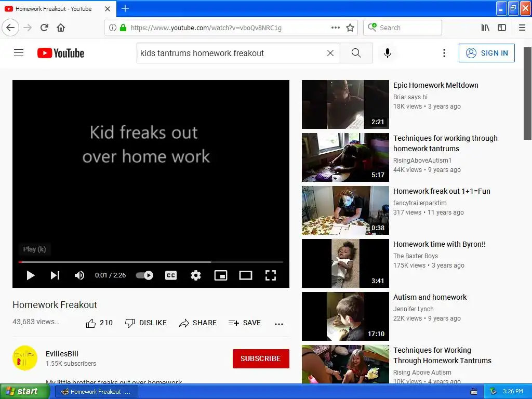
Task: Bookmark this page with the star
Action: click(x=350, y=28)
